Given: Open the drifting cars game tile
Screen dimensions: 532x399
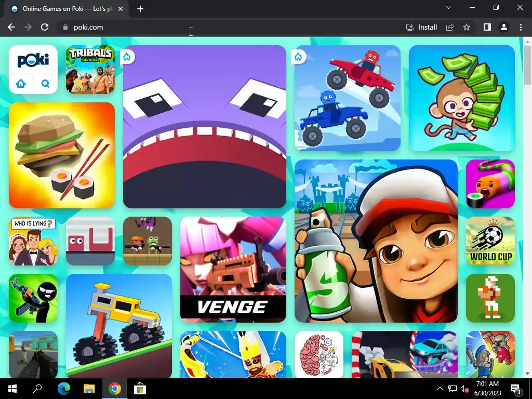Looking at the screenshot, I should 404,354.
